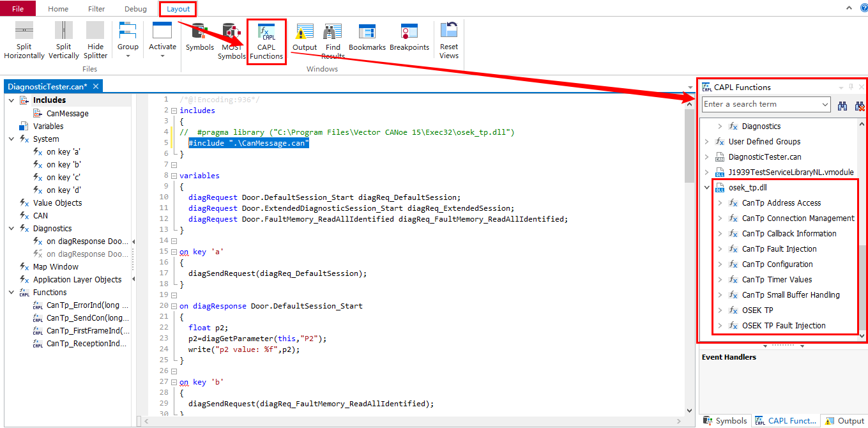Viewport: 868px width, 428px height.
Task: Expand J1939TestServiceLibraryNL.vmodule node
Action: pyautogui.click(x=706, y=172)
